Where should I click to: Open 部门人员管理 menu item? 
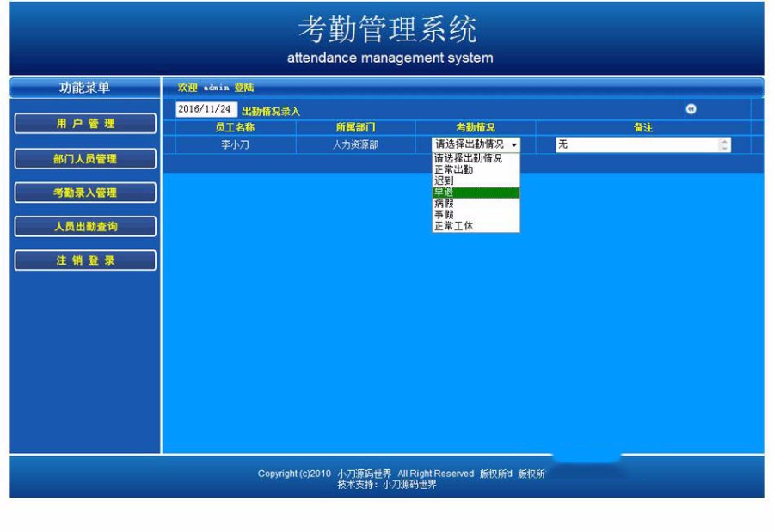(x=85, y=158)
